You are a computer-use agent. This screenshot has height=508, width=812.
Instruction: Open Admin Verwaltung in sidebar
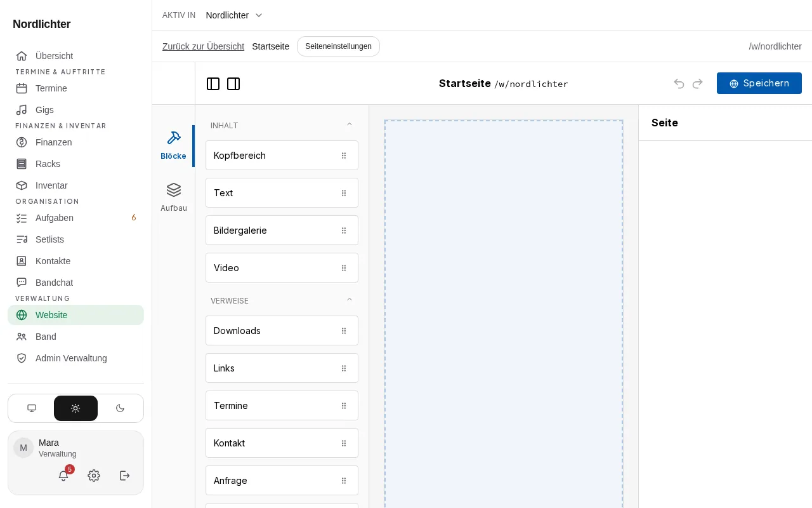(x=75, y=358)
